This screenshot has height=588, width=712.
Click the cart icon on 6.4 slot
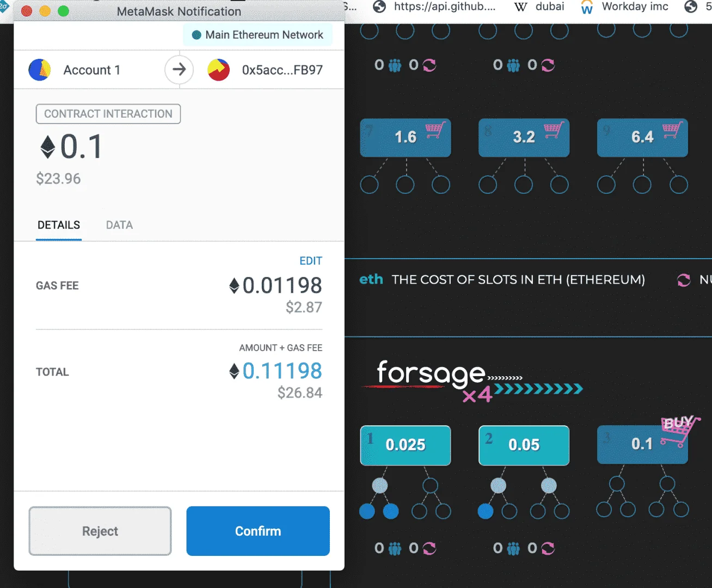point(672,130)
